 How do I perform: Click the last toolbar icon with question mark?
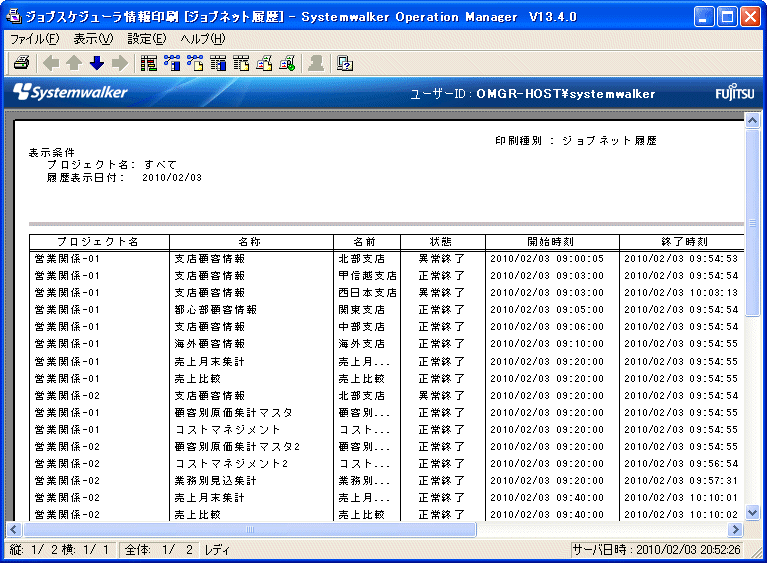[345, 63]
